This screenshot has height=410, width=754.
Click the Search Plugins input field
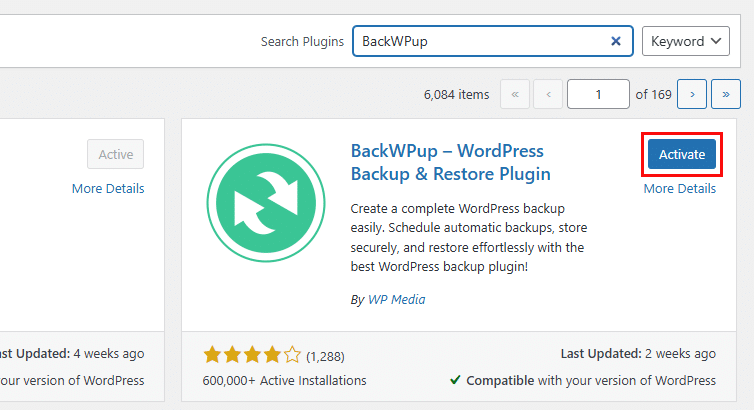(x=492, y=41)
